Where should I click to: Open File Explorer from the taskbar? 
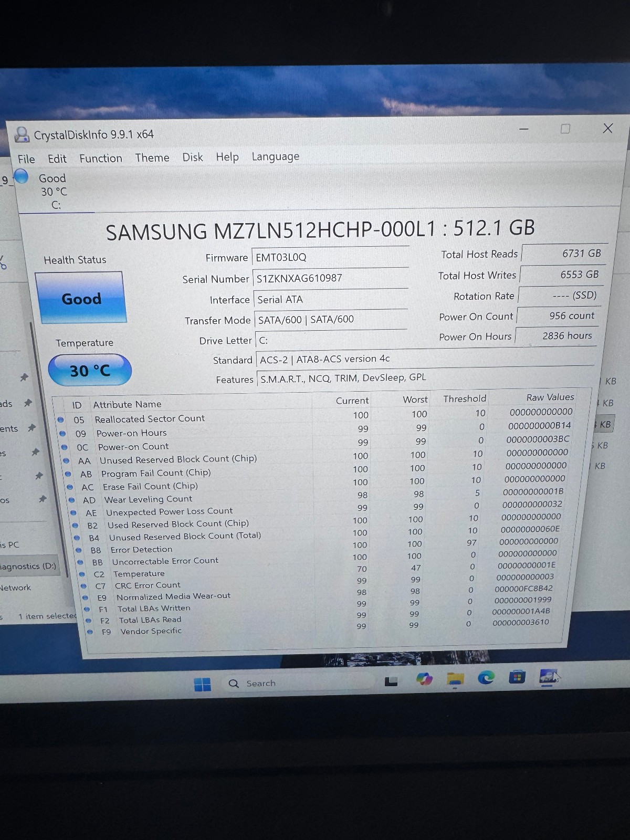pyautogui.click(x=455, y=679)
